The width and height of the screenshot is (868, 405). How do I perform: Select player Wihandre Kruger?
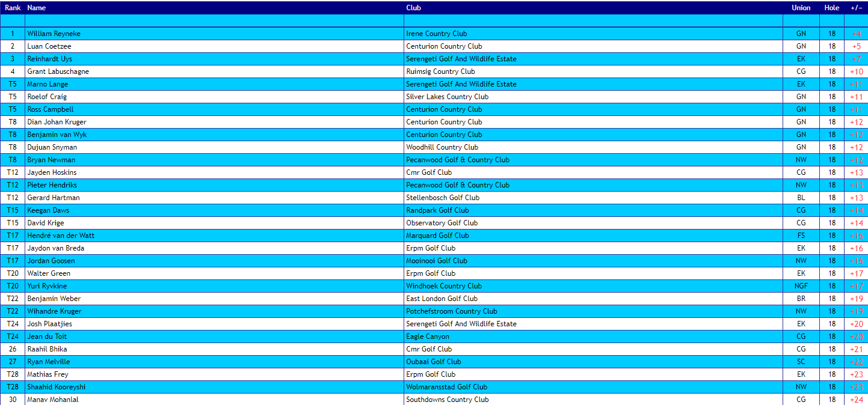pyautogui.click(x=54, y=311)
